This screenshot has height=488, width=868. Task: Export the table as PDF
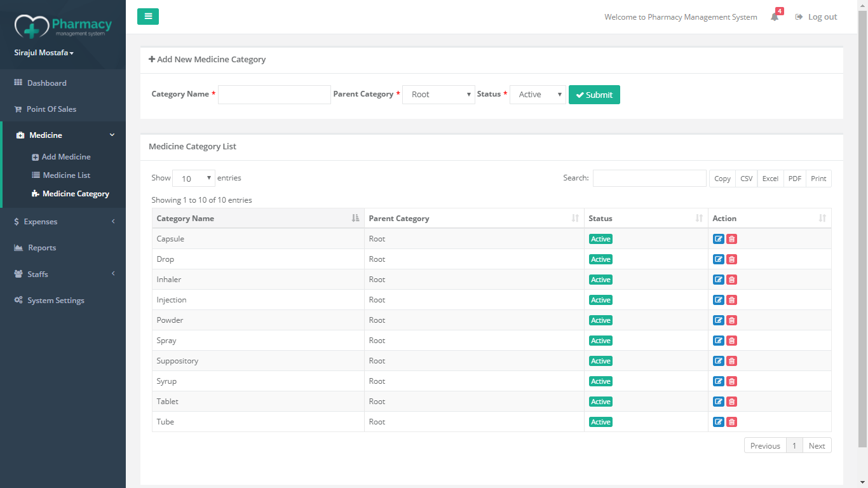[795, 179]
